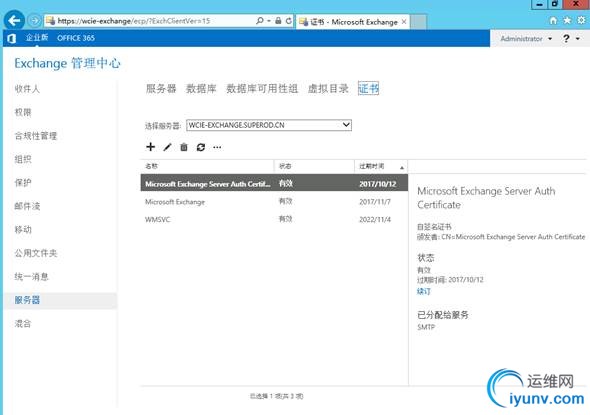Viewport: 590px width, 415px height.
Task: Open 组织 in the left navigation
Action: 23,159
